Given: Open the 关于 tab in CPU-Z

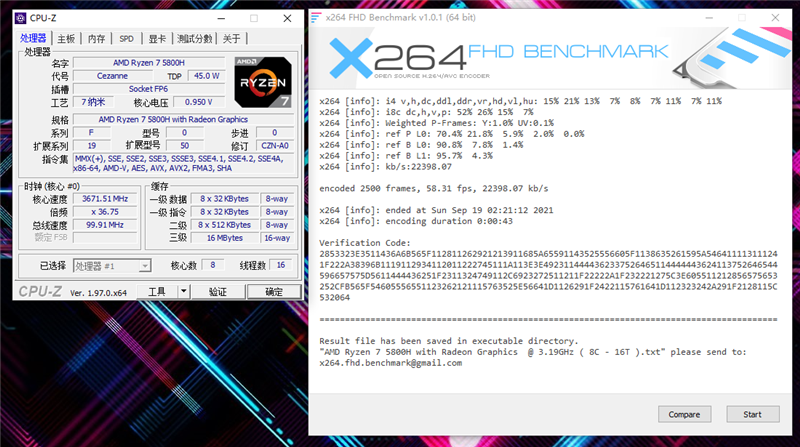Looking at the screenshot, I should point(231,39).
